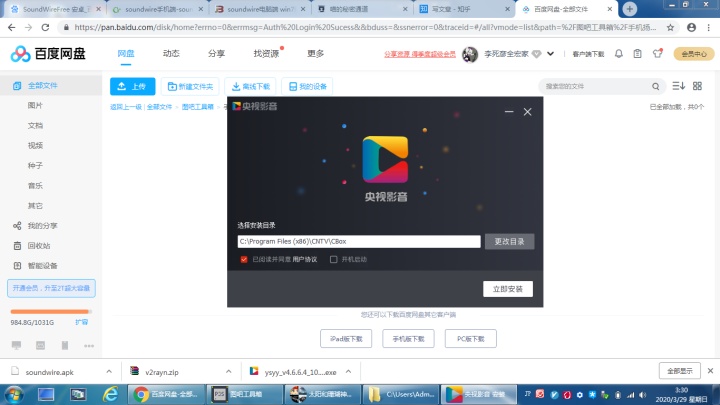The width and height of the screenshot is (720, 405).
Task: Reload the page
Action: click(x=45, y=28)
